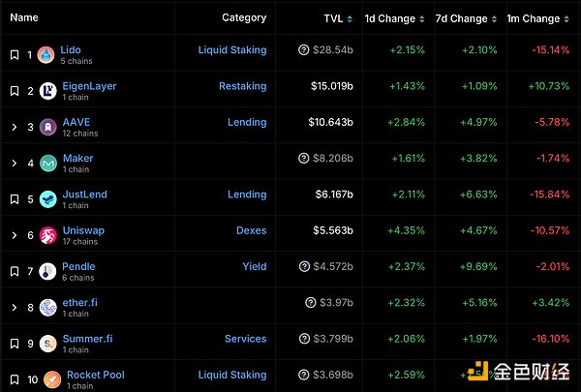The height and width of the screenshot is (392, 581).
Task: Bookmark the Pendle protocol
Action: tap(15, 272)
